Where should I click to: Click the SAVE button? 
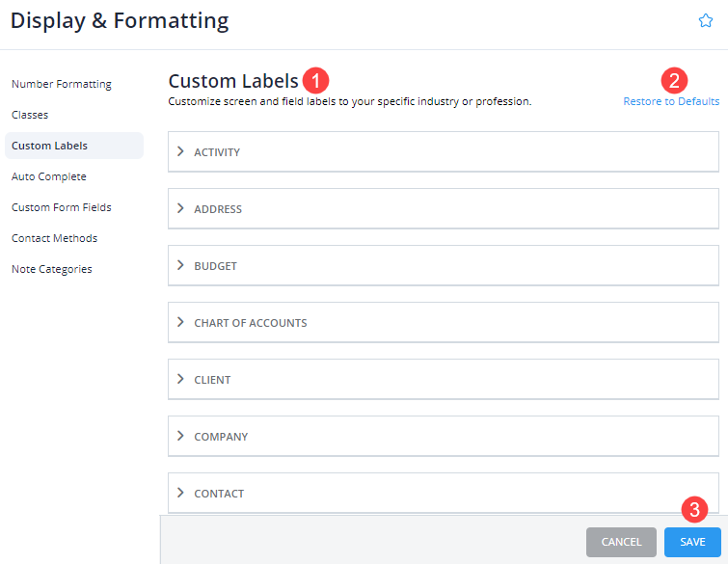click(692, 542)
